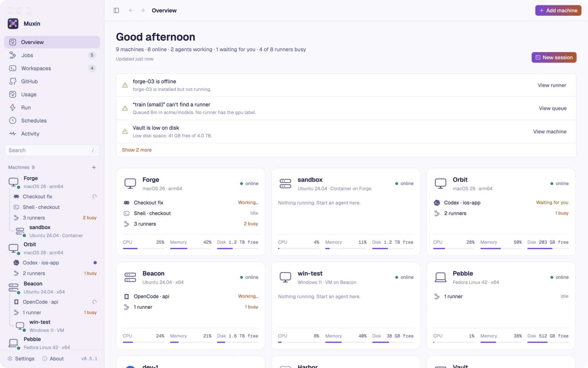588x368 pixels.
Task: Go back with the left arrow
Action: coord(131,10)
